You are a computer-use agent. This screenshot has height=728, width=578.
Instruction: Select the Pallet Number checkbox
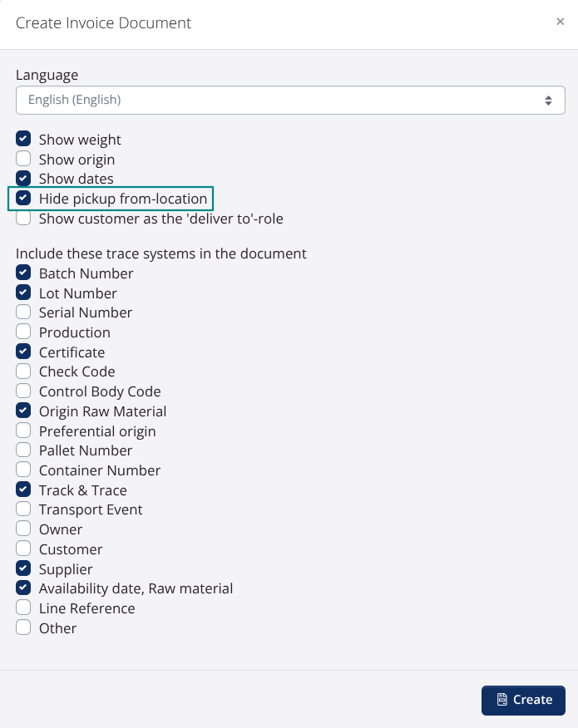pos(23,450)
